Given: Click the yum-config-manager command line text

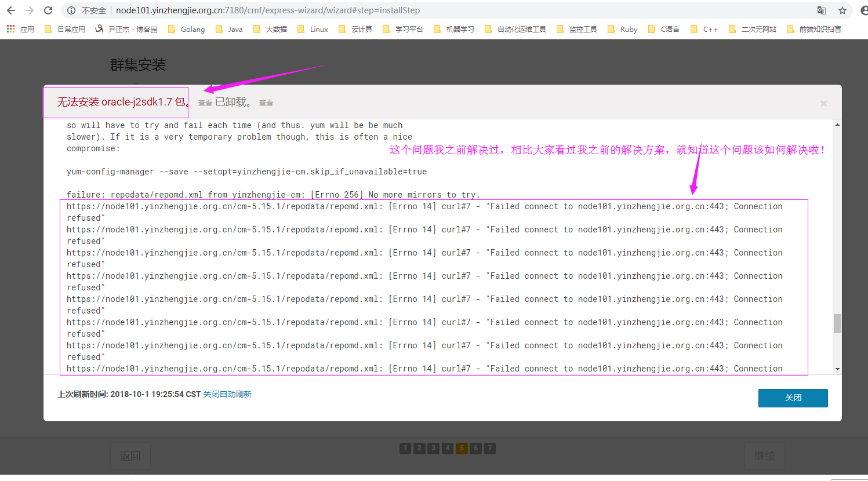Looking at the screenshot, I should click(246, 172).
